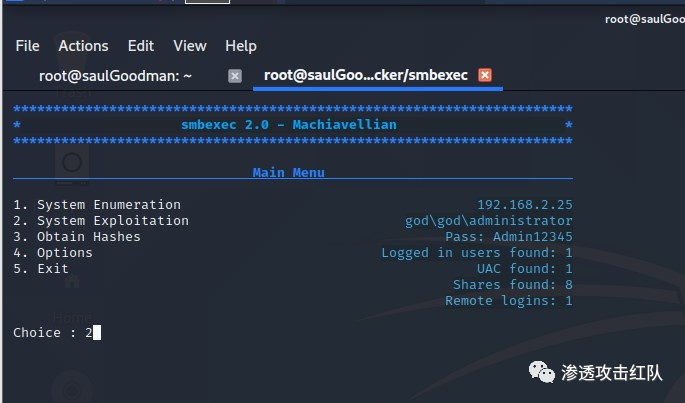Image resolution: width=685 pixels, height=403 pixels.
Task: Click the window title root@saulGoo
Action: click(644, 19)
